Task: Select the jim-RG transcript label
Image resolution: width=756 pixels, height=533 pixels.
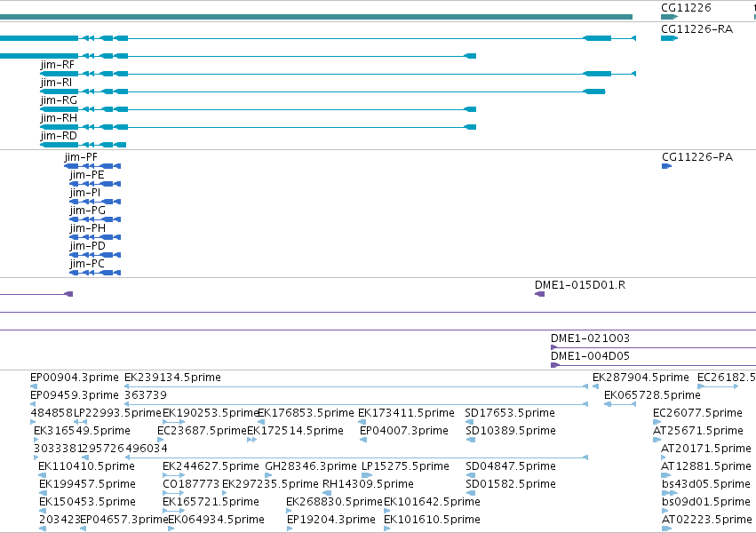Action: point(59,100)
